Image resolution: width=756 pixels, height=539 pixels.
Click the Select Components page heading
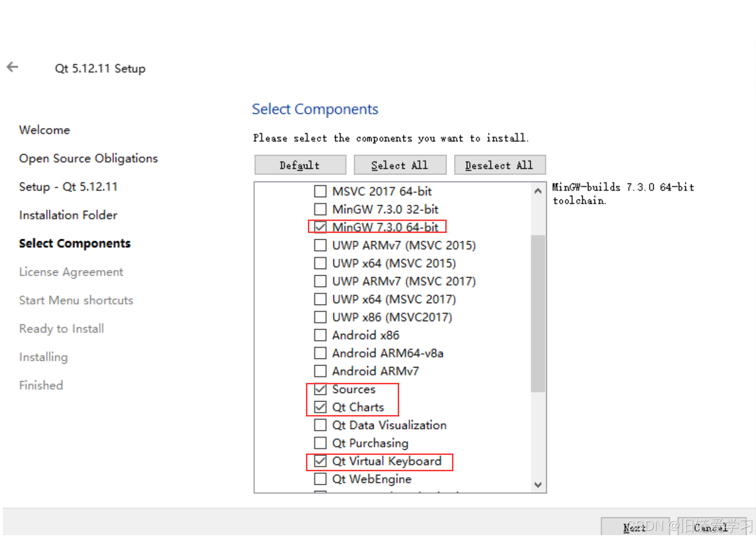coord(315,109)
